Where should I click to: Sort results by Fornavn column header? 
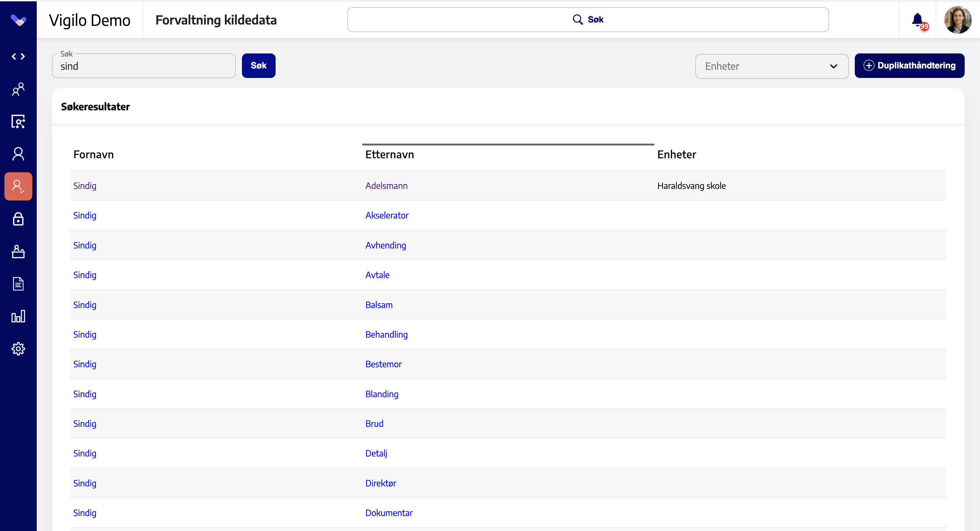94,154
